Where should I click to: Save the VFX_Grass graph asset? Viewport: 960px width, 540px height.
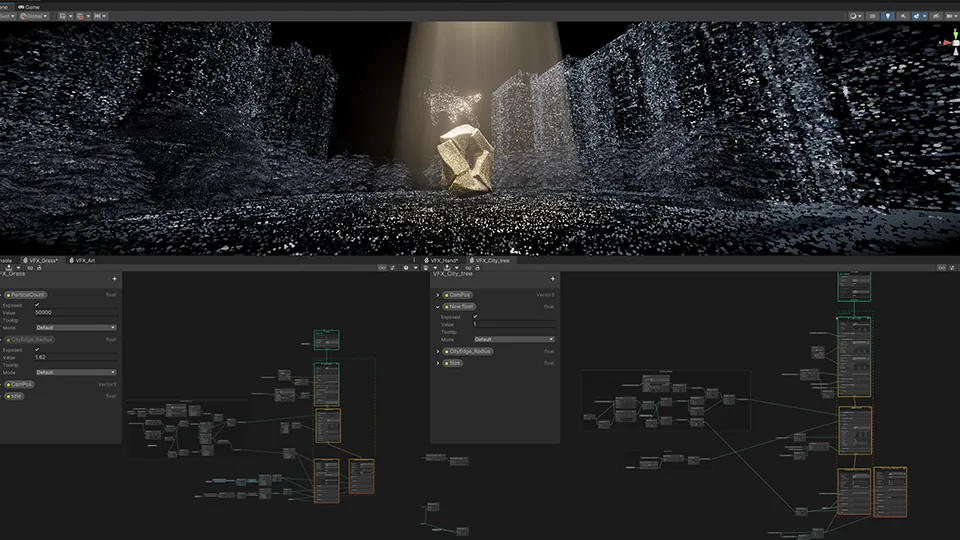coord(9,268)
